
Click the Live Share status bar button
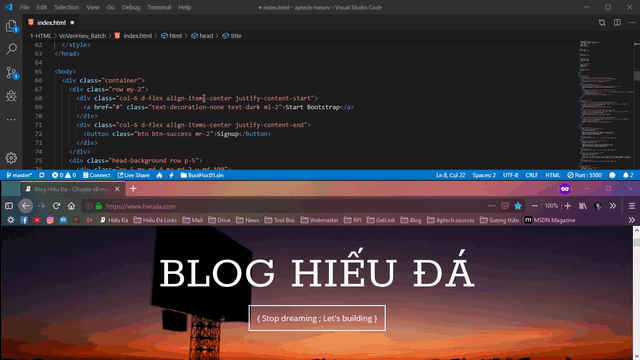coord(133,175)
